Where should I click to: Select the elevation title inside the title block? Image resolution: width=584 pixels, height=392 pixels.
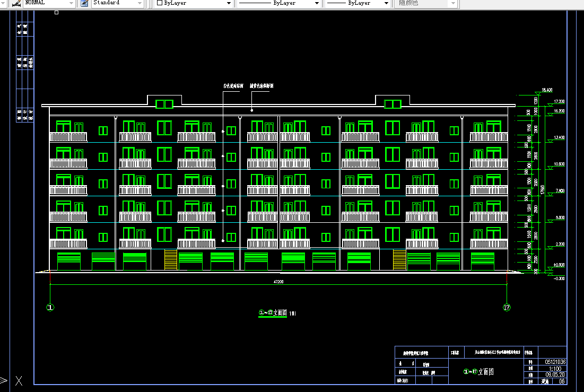coord(478,371)
